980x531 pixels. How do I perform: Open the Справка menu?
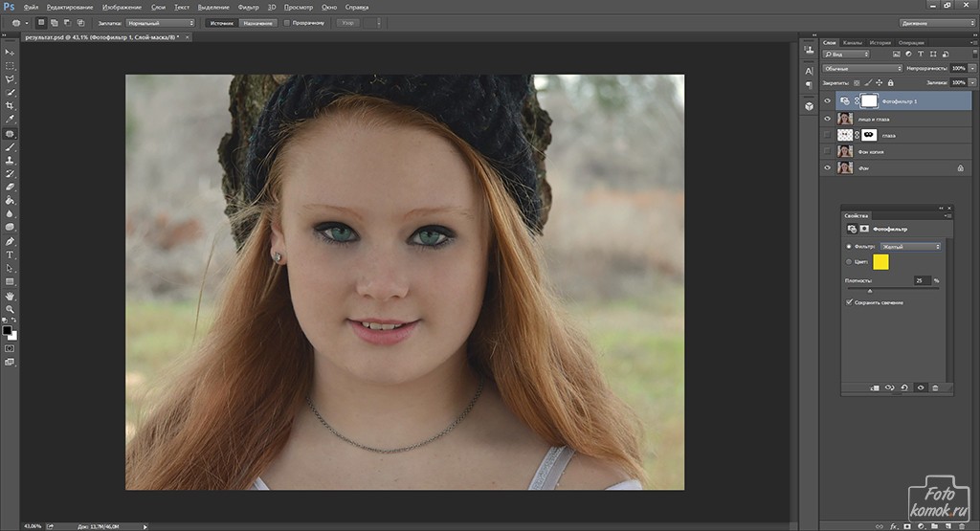pyautogui.click(x=357, y=8)
